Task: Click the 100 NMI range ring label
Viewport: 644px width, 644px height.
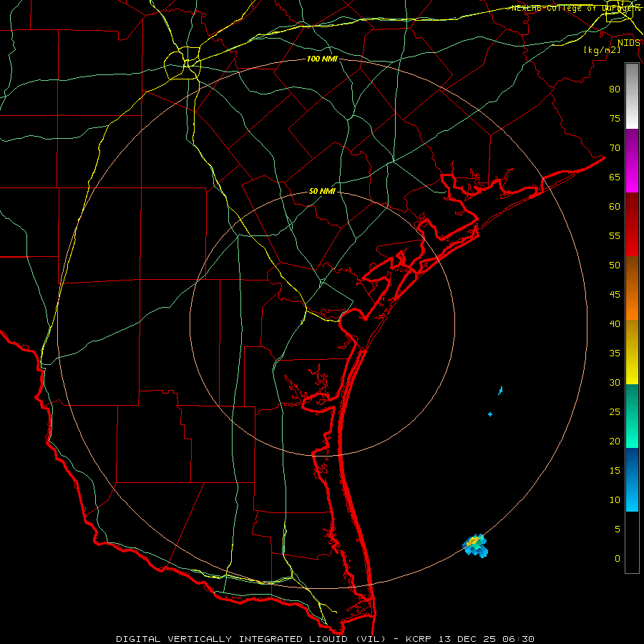Action: (322, 59)
